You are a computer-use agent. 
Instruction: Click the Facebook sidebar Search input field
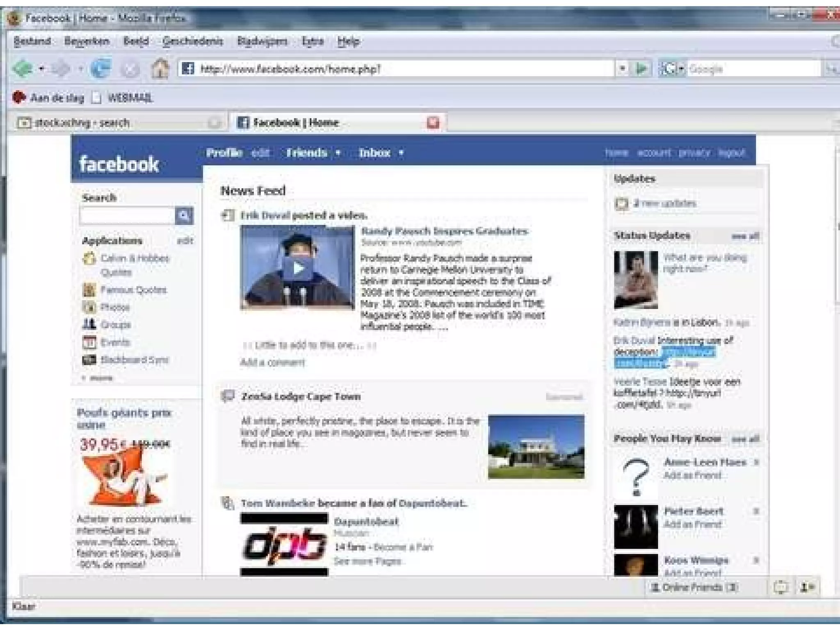[127, 215]
